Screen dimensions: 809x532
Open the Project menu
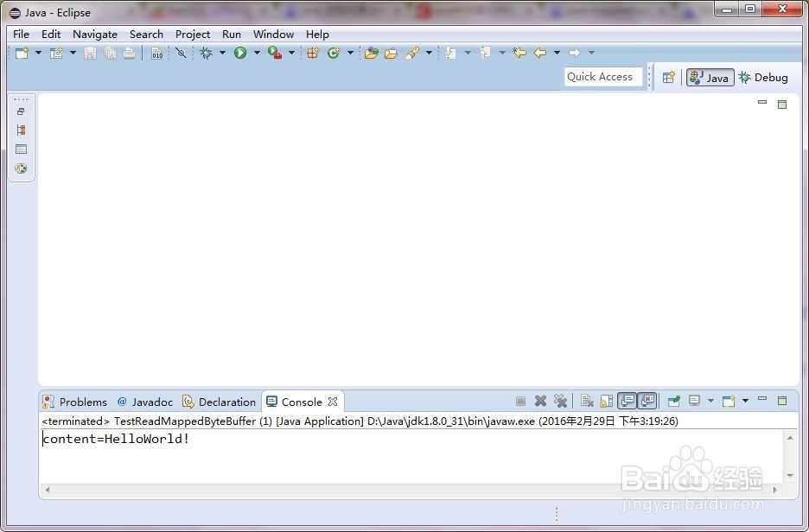(x=193, y=34)
